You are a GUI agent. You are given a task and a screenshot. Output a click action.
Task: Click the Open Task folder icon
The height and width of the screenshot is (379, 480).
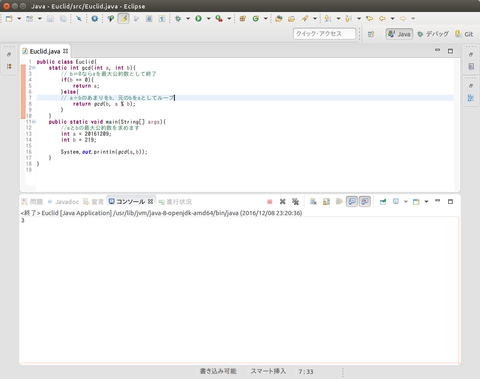(292, 19)
